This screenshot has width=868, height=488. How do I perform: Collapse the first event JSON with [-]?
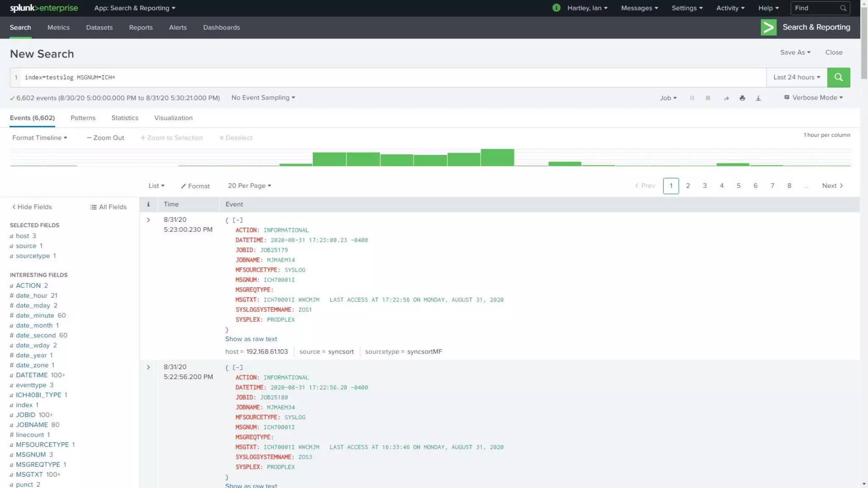(x=238, y=220)
